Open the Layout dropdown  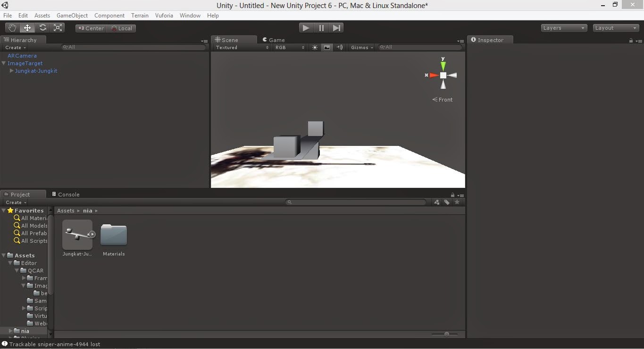click(616, 28)
